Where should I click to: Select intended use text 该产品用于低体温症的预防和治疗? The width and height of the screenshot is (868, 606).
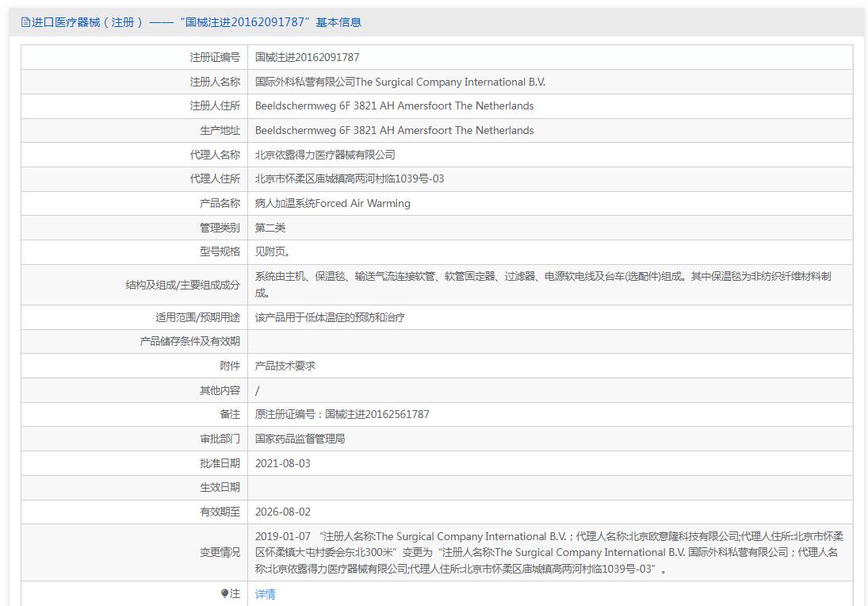click(x=330, y=317)
